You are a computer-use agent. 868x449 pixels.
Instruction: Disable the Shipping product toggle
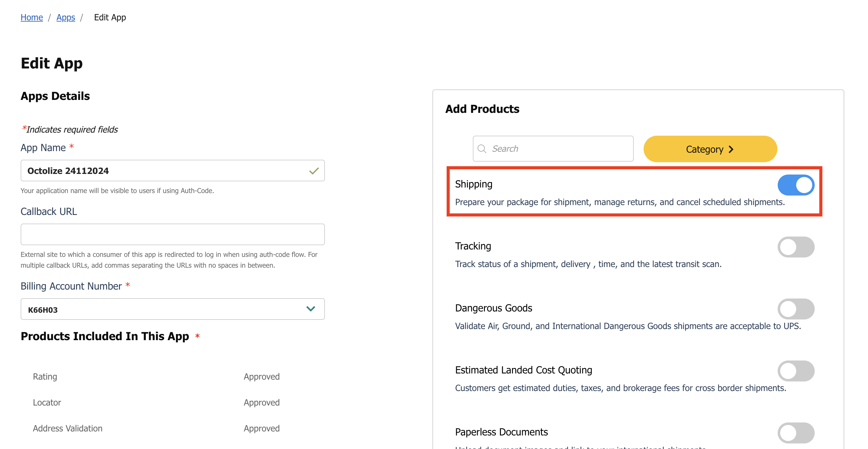(x=796, y=185)
